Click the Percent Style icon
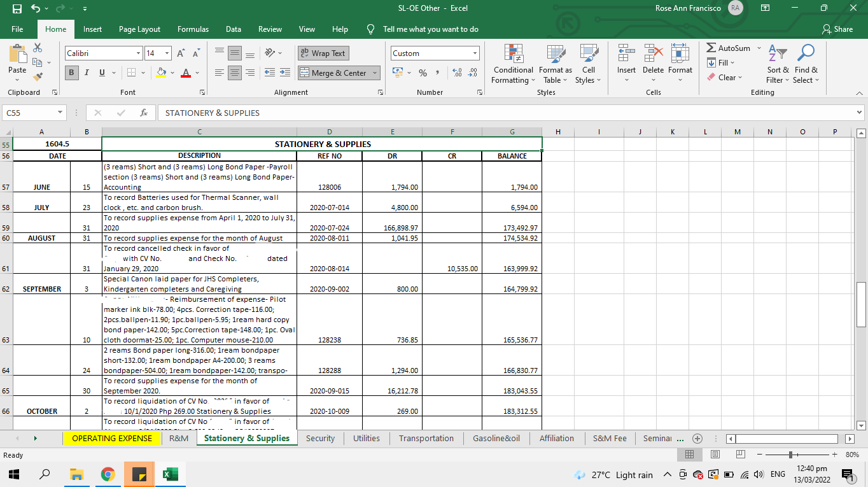Image resolution: width=868 pixels, height=487 pixels. click(x=423, y=73)
